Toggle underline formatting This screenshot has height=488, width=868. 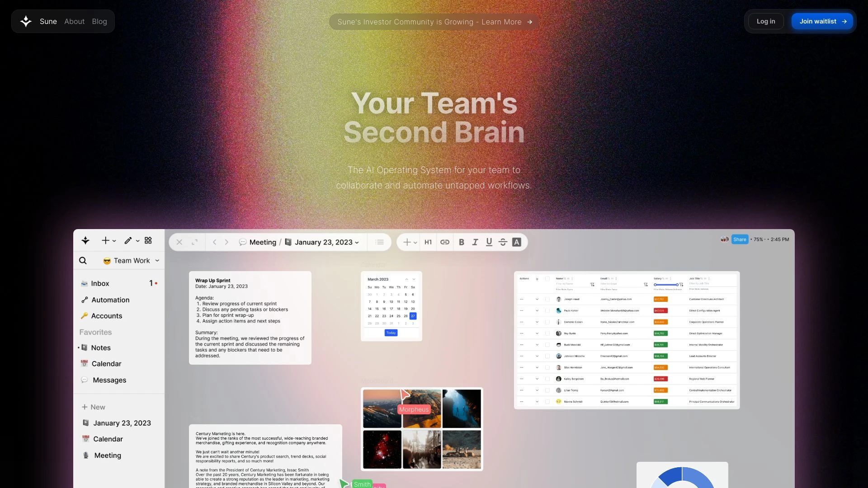coord(489,242)
